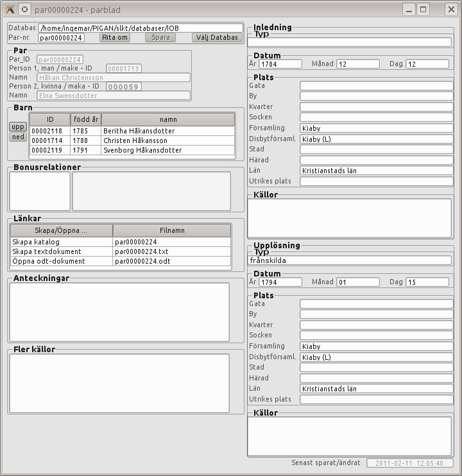Viewport: 462px width, 476px height.
Task: Click the 'född år' column header
Action: [85, 119]
